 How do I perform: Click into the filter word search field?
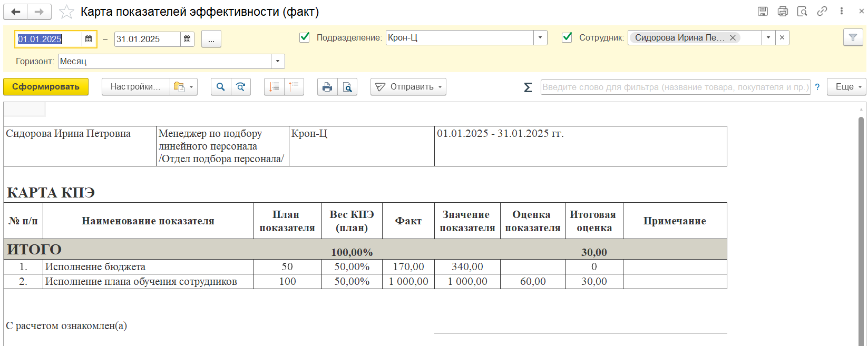(675, 87)
